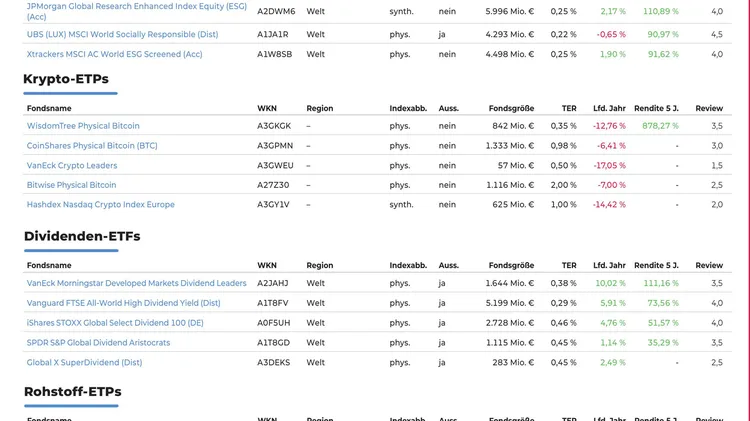Select WKN A3GKGK of WisdomTree Physical Bitcoin

point(274,126)
